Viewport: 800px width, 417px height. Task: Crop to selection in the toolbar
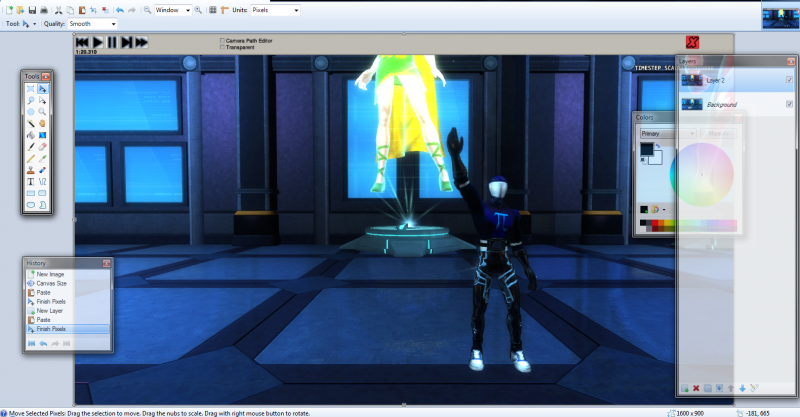tap(93, 10)
